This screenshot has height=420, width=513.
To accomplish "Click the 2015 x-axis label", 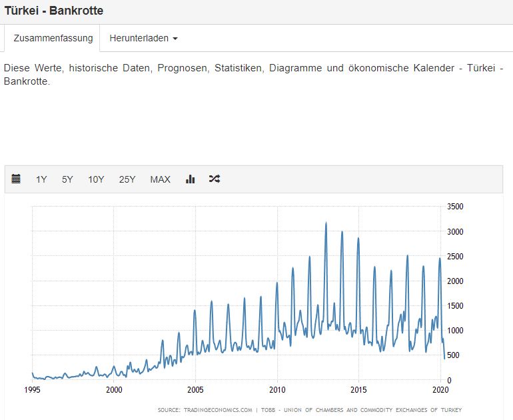I will [x=359, y=390].
